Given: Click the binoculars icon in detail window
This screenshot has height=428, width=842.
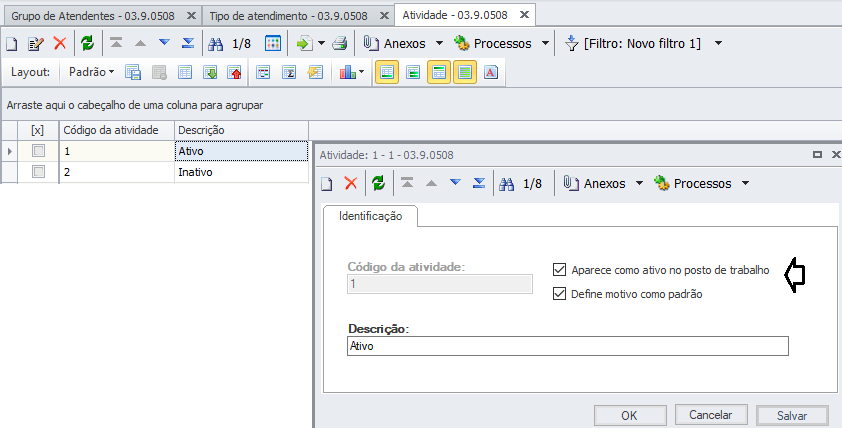Looking at the screenshot, I should (x=506, y=184).
